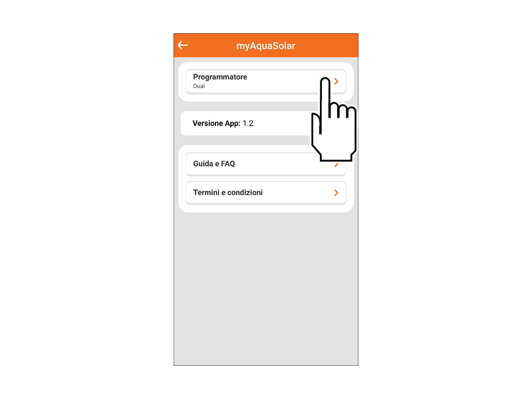Tap the chevron beside Termini e condizioni
Image resolution: width=532 pixels, height=399 pixels.
tap(336, 193)
